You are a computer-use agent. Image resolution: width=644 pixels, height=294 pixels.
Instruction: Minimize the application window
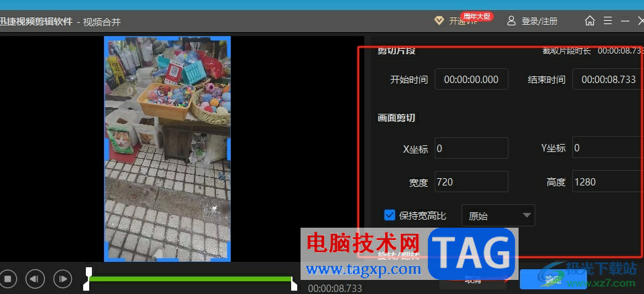625,21
